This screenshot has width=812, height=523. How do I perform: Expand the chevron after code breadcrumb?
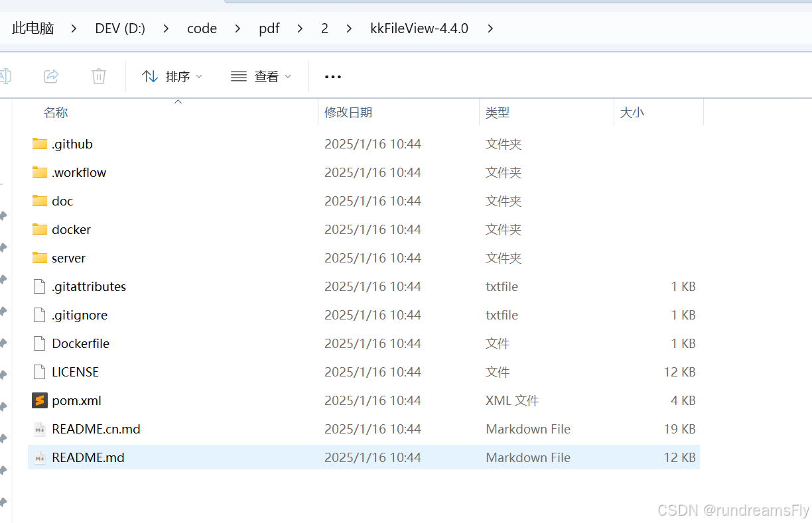point(237,29)
